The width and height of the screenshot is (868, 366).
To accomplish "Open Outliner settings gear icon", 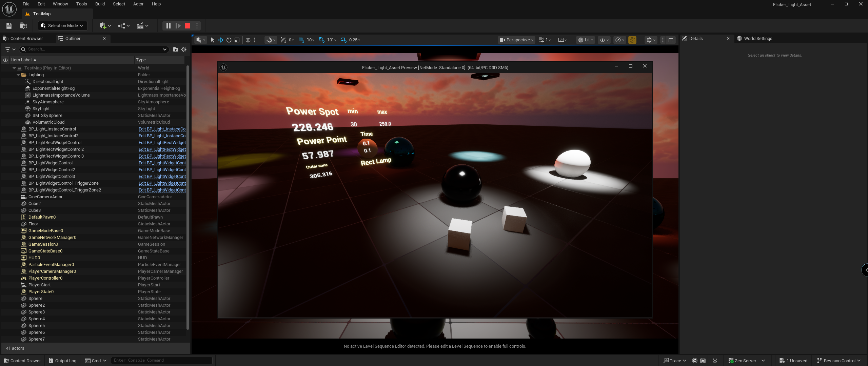I will (184, 49).
